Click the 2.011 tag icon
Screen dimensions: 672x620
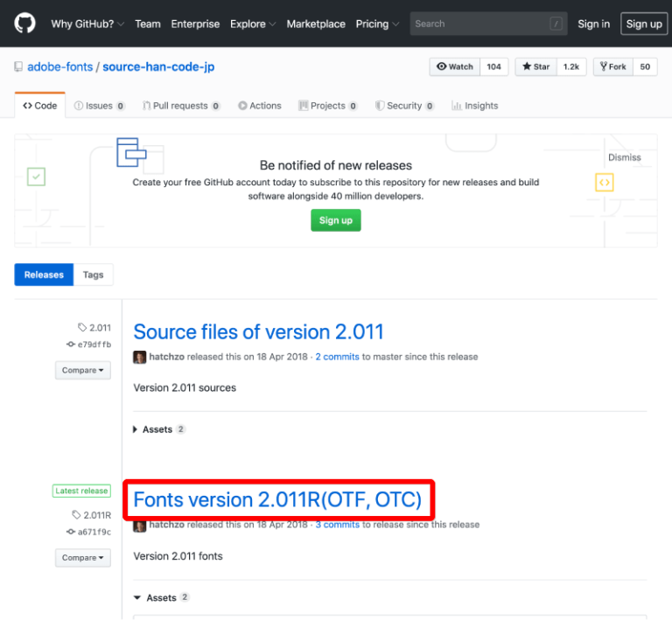pyautogui.click(x=82, y=328)
